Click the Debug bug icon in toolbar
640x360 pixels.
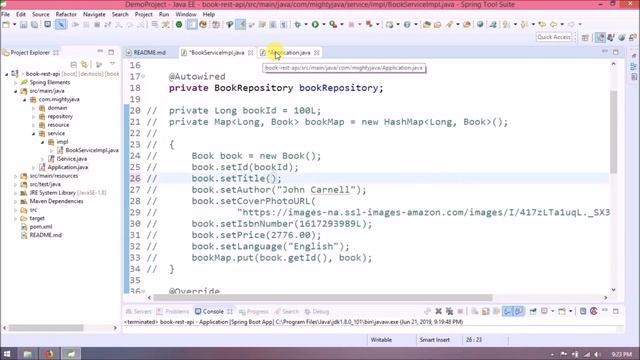[298, 24]
